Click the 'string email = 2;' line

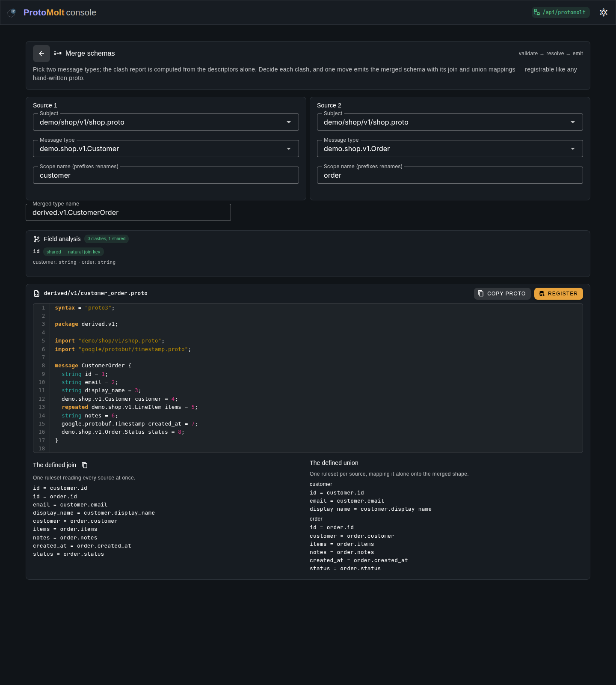click(90, 382)
